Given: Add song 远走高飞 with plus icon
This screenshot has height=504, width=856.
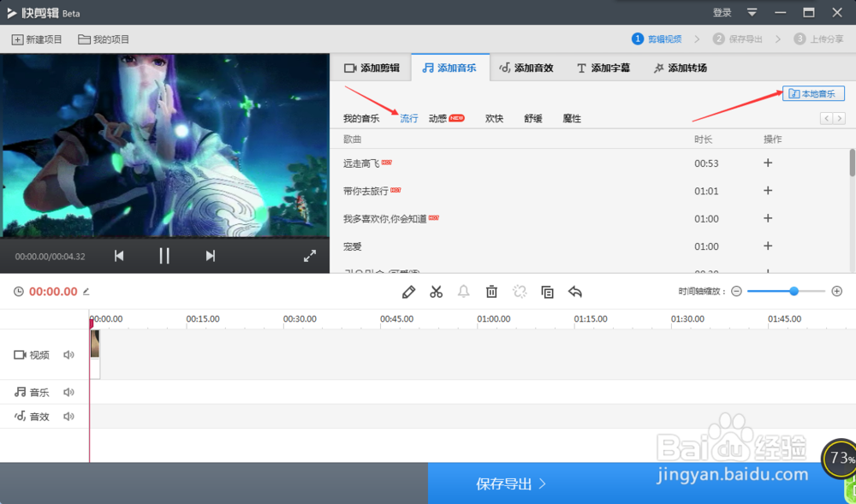Looking at the screenshot, I should [768, 163].
